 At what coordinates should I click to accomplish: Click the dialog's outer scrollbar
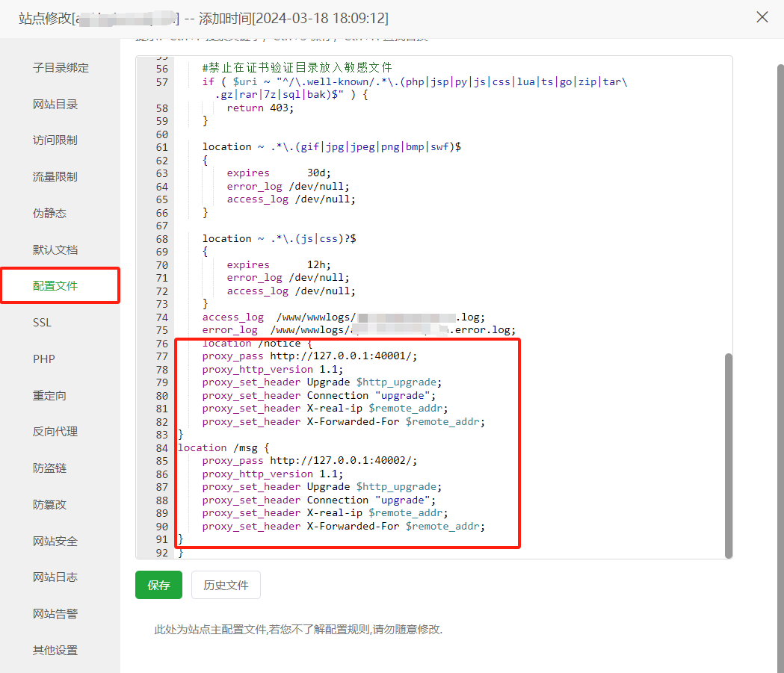(x=780, y=368)
